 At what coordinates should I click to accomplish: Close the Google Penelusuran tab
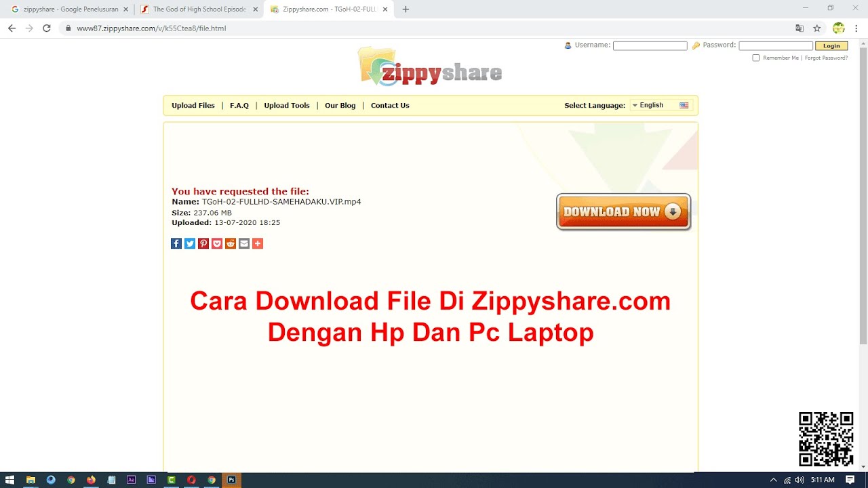(126, 9)
